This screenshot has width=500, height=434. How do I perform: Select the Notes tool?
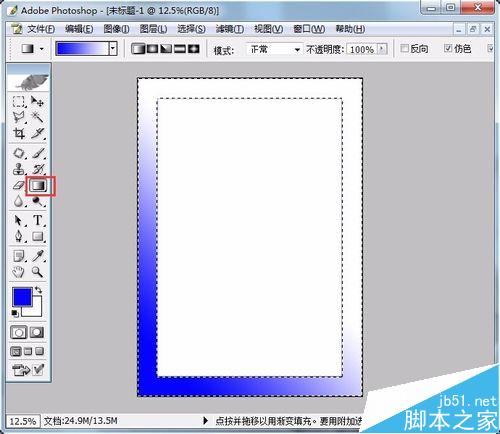coord(19,256)
